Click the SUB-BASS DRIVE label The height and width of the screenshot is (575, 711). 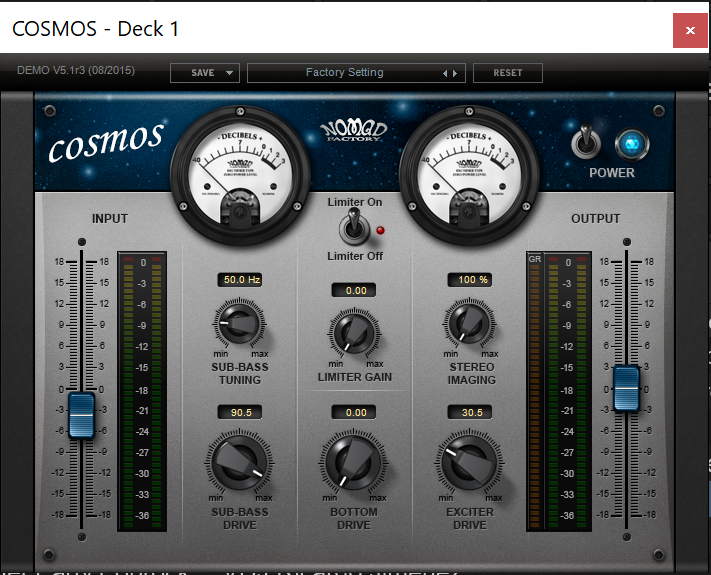tap(240, 518)
